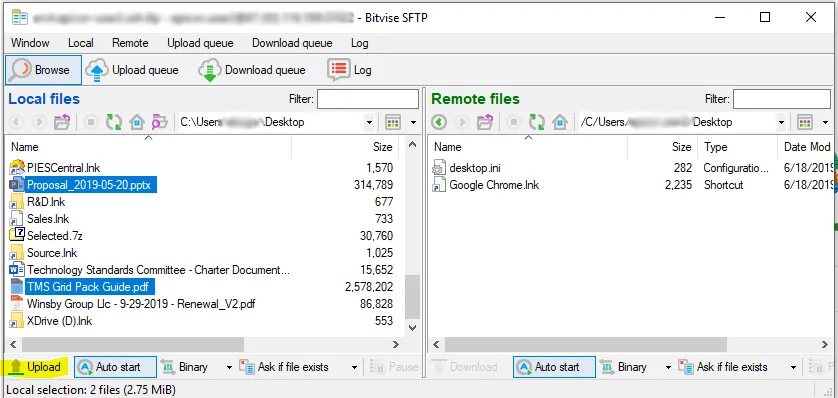Go up one folder in Local files

(62, 122)
